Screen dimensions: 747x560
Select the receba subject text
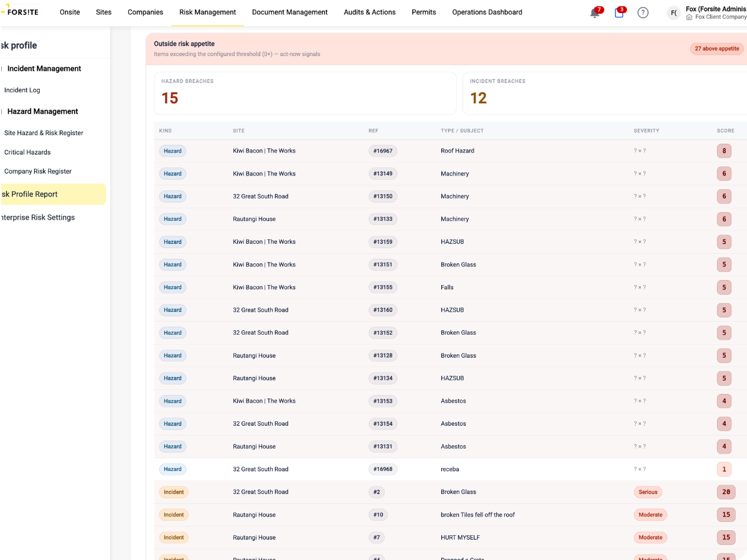(450, 469)
